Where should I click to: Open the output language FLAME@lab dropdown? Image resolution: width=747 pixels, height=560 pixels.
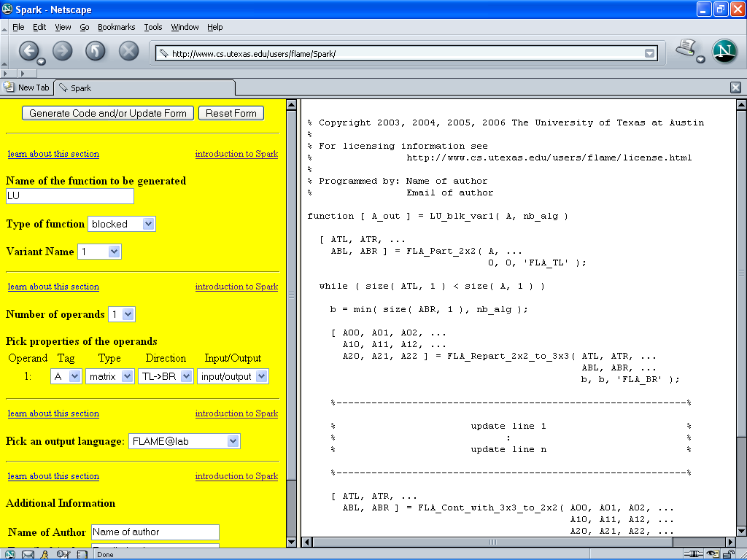click(x=184, y=441)
